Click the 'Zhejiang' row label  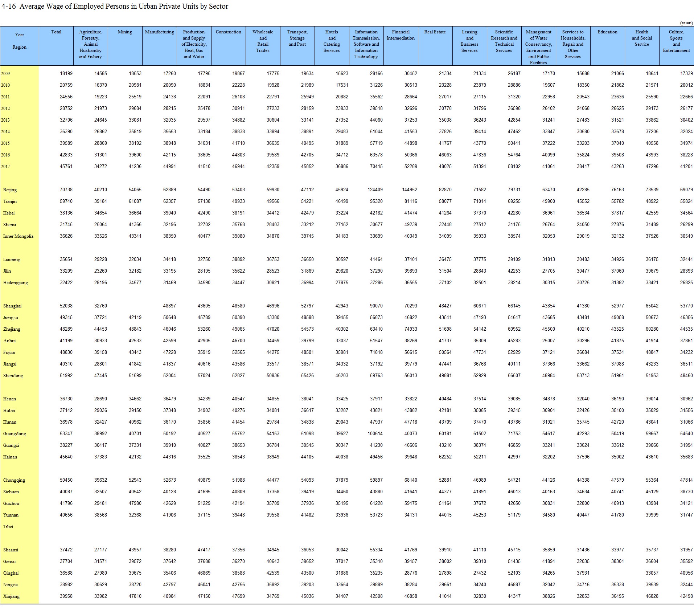(x=12, y=329)
